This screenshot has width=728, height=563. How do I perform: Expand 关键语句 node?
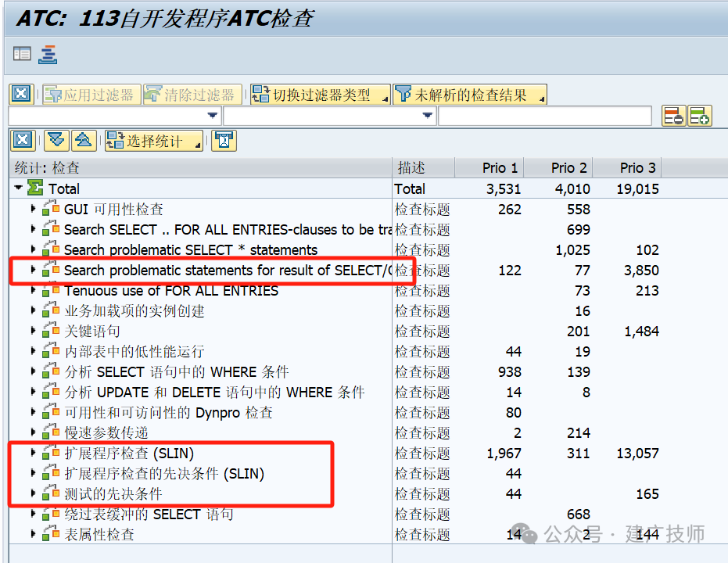click(33, 331)
